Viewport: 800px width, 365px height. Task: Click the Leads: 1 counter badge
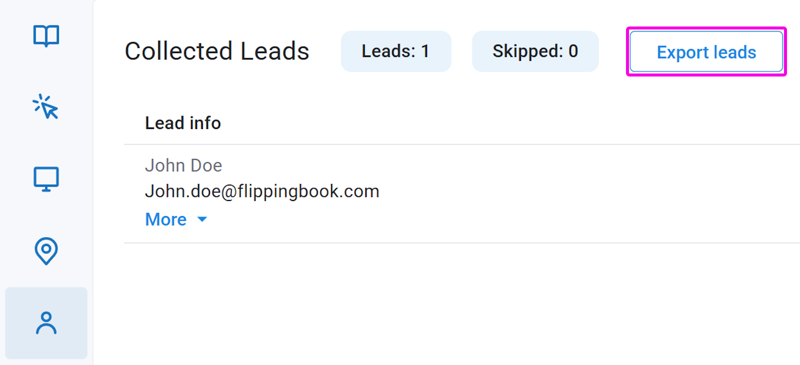click(396, 51)
